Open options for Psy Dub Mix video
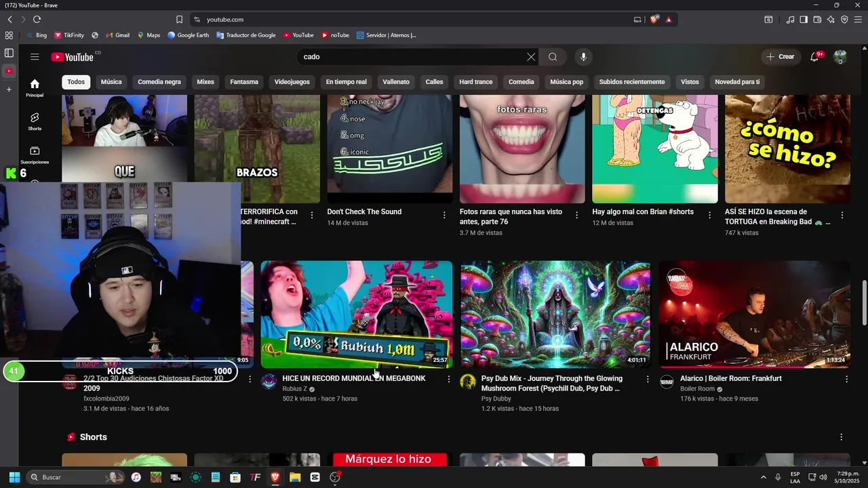868x488 pixels. (647, 380)
